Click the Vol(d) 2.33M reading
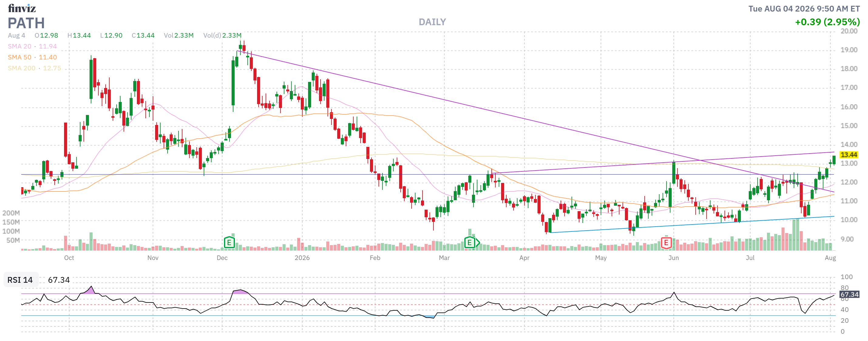 [222, 35]
